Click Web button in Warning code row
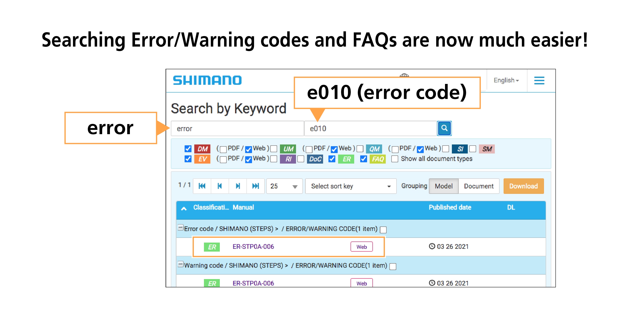This screenshot has height=322, width=644. pyautogui.click(x=361, y=283)
